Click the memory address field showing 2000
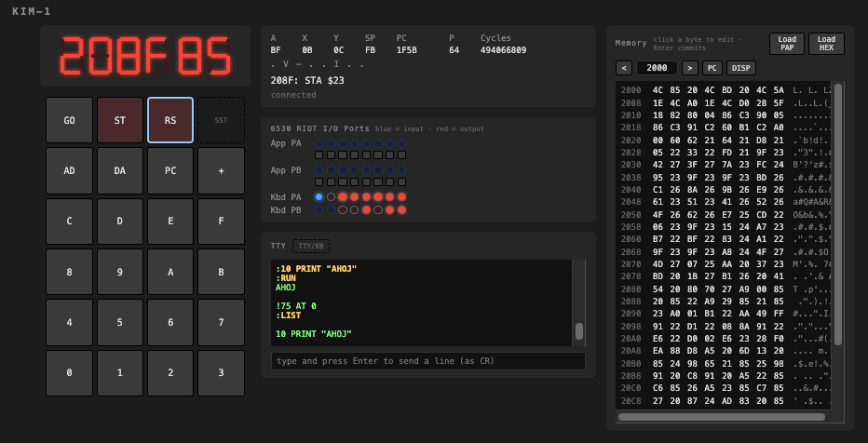The height and width of the screenshot is (443, 868). coord(658,68)
